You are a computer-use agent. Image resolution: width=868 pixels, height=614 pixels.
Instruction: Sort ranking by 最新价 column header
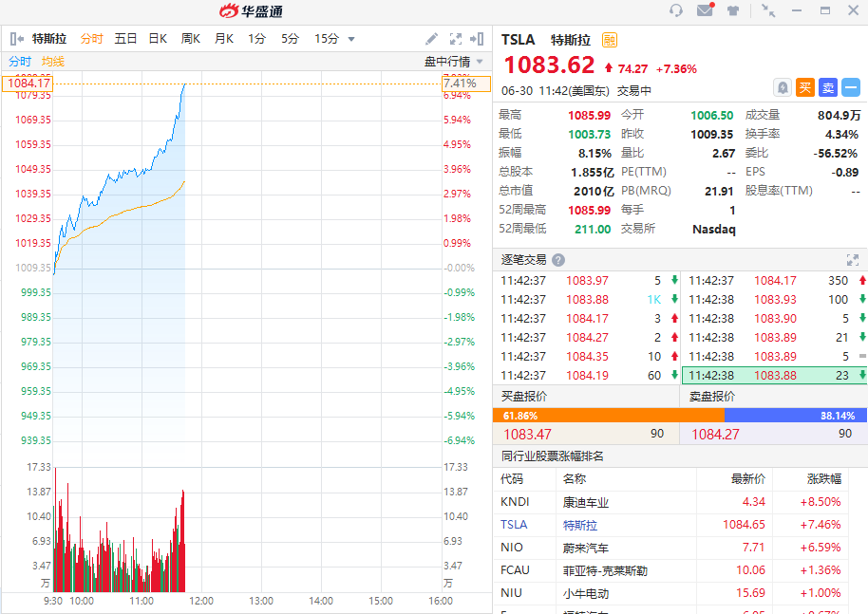pos(748,479)
